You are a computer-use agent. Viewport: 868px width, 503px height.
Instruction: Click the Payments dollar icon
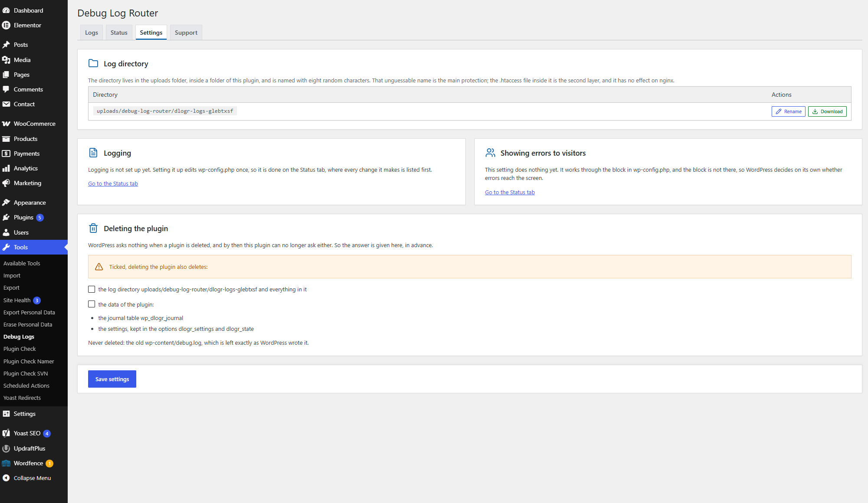click(6, 154)
